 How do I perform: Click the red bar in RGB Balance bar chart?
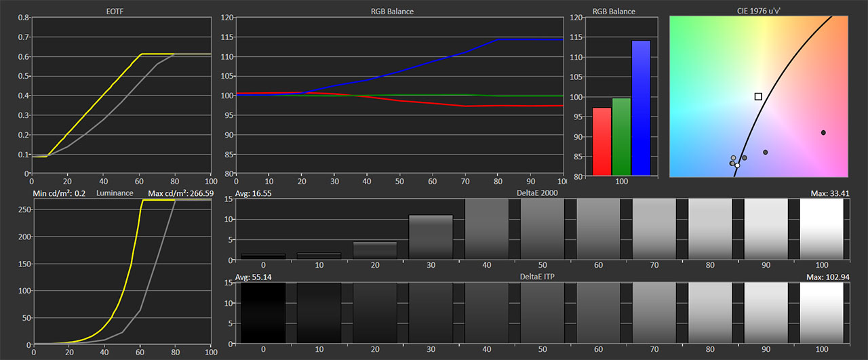[602, 141]
